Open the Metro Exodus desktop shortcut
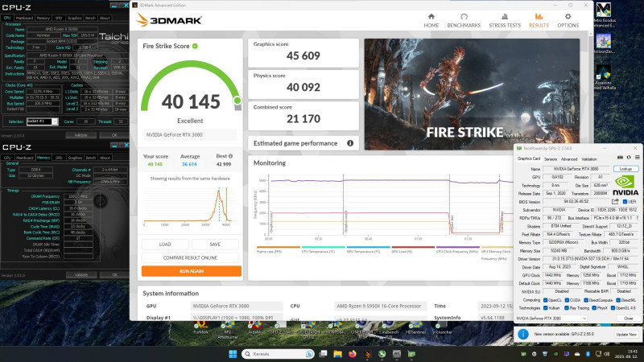This screenshot has width=644, height=362. (x=603, y=14)
